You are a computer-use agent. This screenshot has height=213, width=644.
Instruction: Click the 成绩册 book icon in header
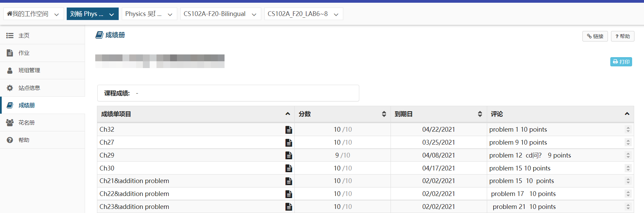click(99, 35)
